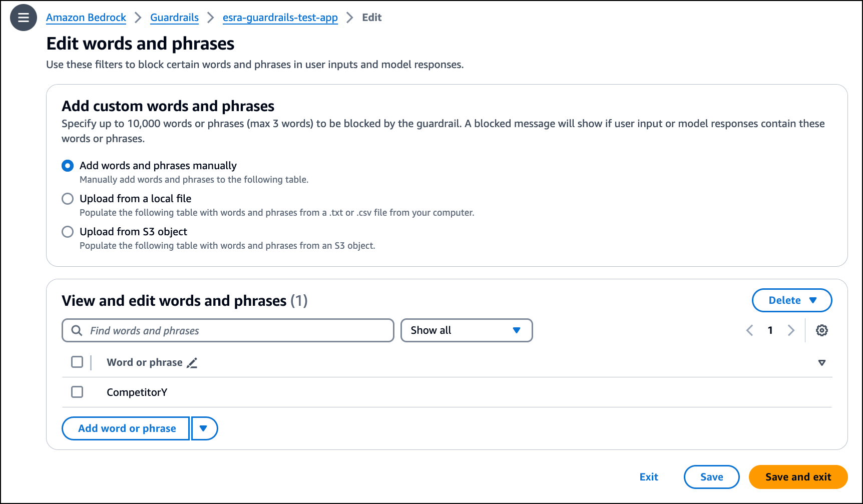Check the CompetitorY row checkbox
The height and width of the screenshot is (504, 863).
point(77,392)
